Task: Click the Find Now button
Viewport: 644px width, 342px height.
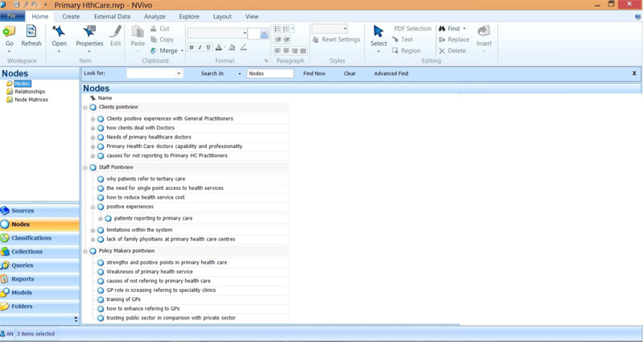Action: click(314, 73)
